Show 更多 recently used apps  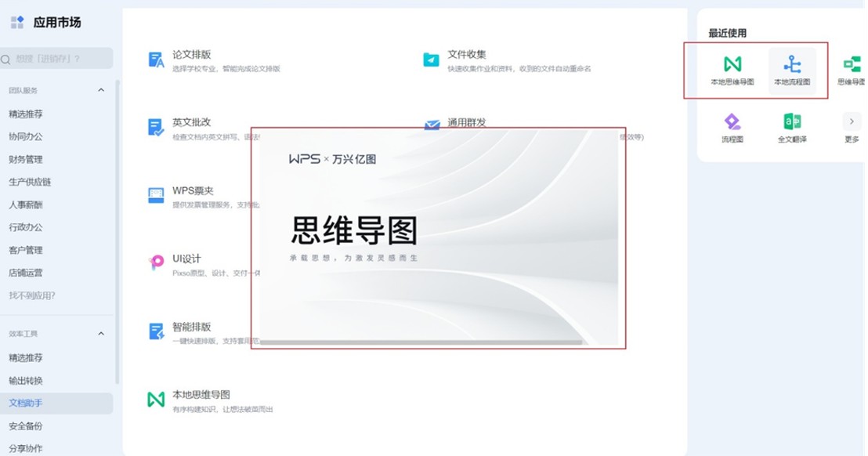pyautogui.click(x=852, y=128)
